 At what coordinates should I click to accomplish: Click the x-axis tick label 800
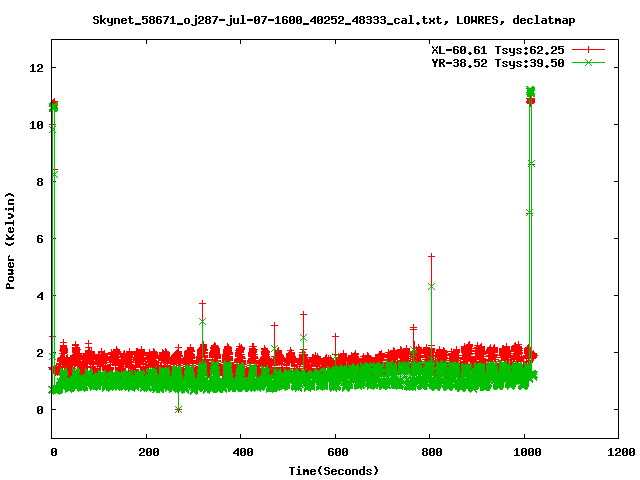coord(432,452)
